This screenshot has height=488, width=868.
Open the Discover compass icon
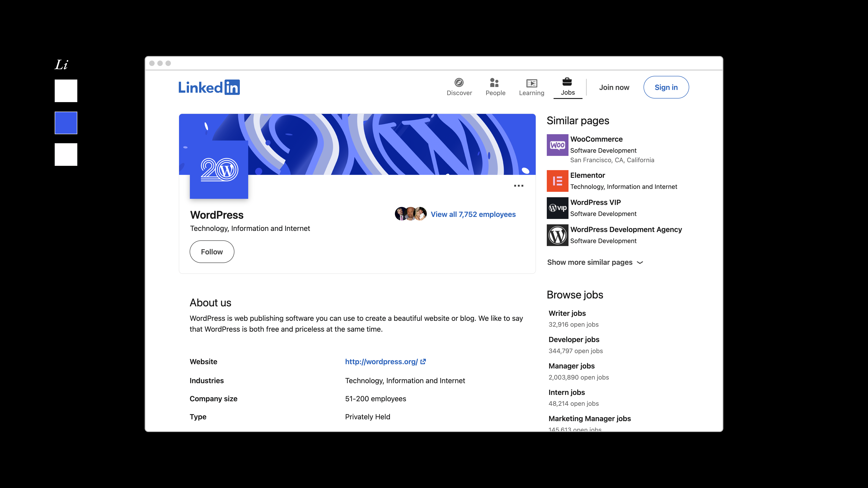[459, 82]
